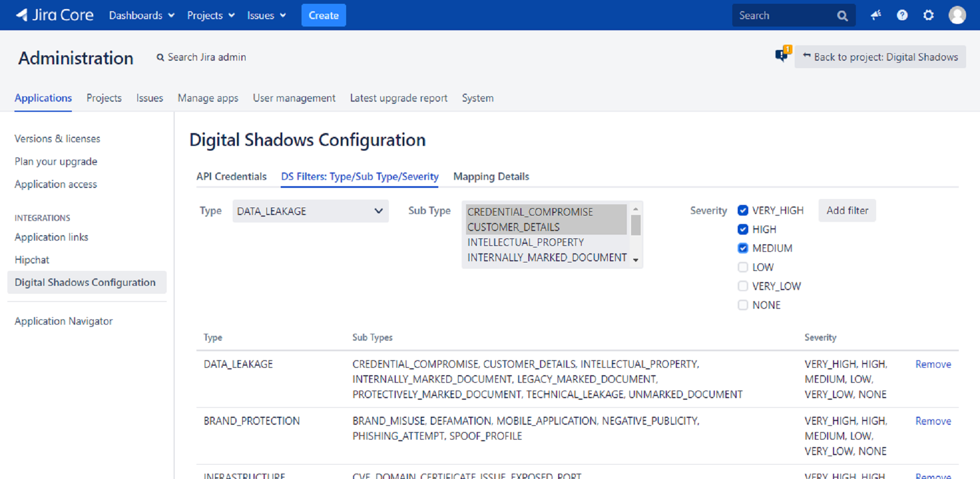This screenshot has width=980, height=479.
Task: Open the Issues dropdown in top bar
Action: [266, 15]
